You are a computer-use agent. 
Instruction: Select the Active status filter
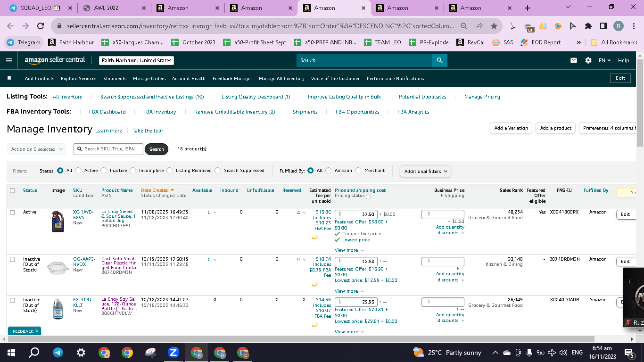tap(78, 171)
